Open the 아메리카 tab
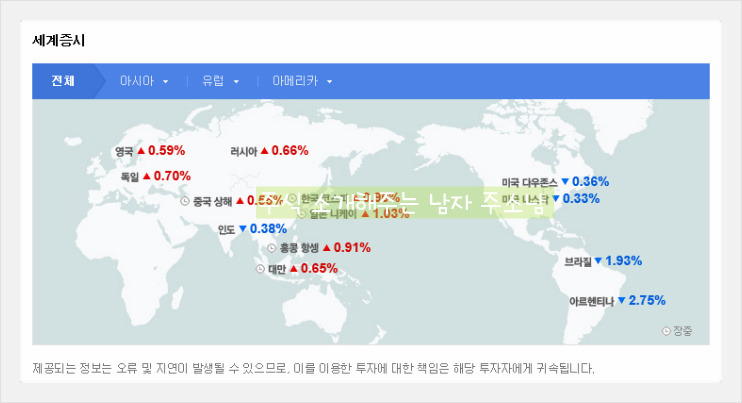This screenshot has width=742, height=403. coord(295,81)
